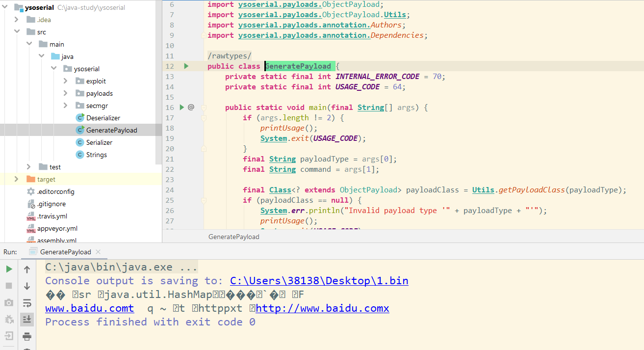The image size is (644, 350).
Task: Collapse the src folder
Action: click(17, 32)
